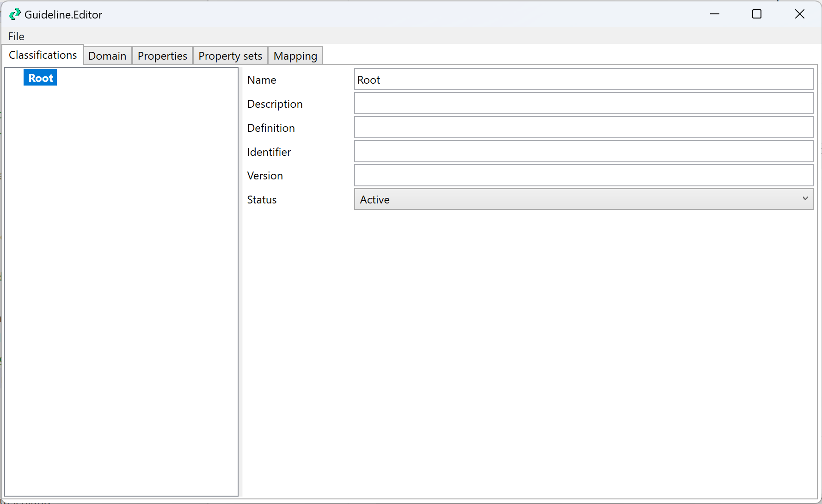This screenshot has width=822, height=504.
Task: Expand the Status dropdown showing Active
Action: (x=583, y=199)
